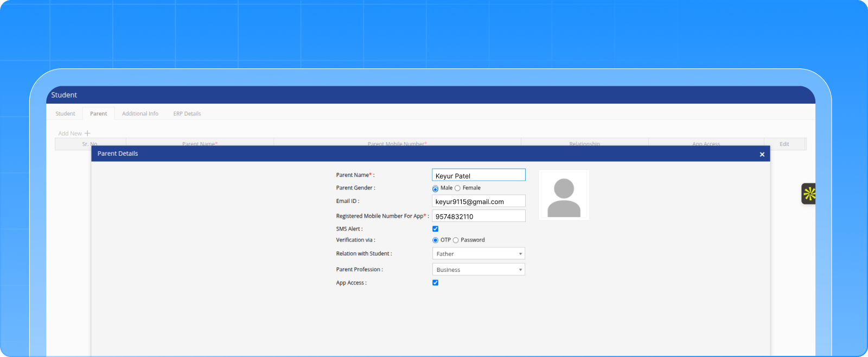Viewport: 868px width, 357px height.
Task: Close the Parent Details dialog
Action: [x=762, y=155]
